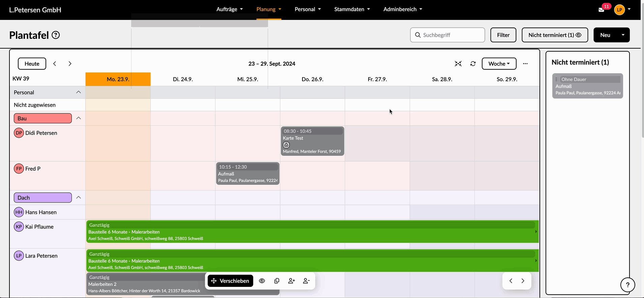
Task: Click the DP avatar of Didi Petersen
Action: coord(19,133)
